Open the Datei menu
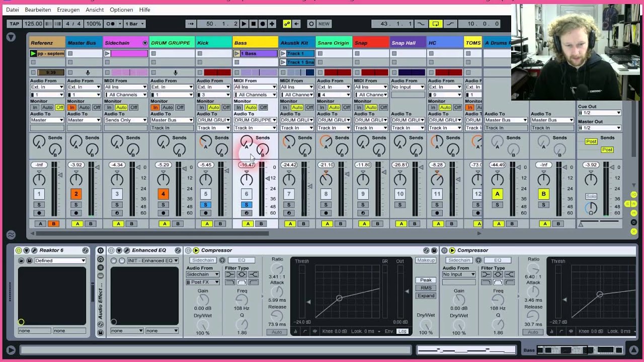Viewport: 644px width, 362px height. point(13,10)
